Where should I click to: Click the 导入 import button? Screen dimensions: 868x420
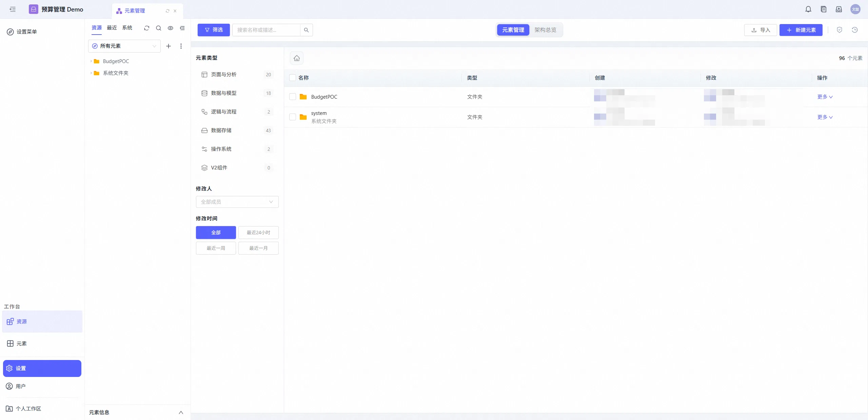point(761,30)
